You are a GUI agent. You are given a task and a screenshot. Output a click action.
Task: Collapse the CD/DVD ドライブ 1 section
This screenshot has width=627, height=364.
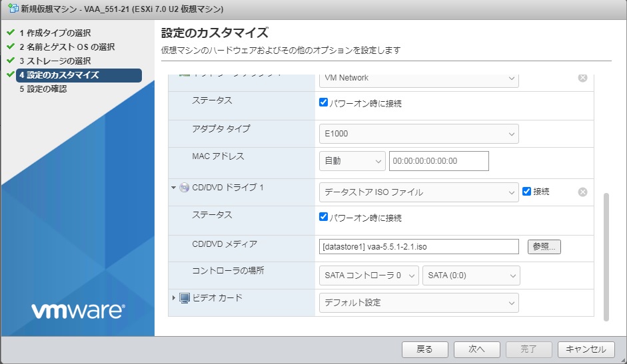coord(173,188)
